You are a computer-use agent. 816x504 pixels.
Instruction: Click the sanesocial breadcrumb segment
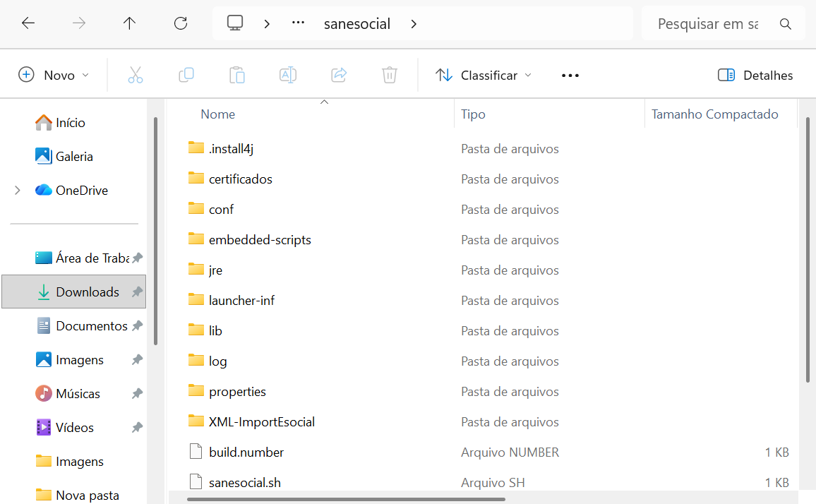click(x=357, y=24)
